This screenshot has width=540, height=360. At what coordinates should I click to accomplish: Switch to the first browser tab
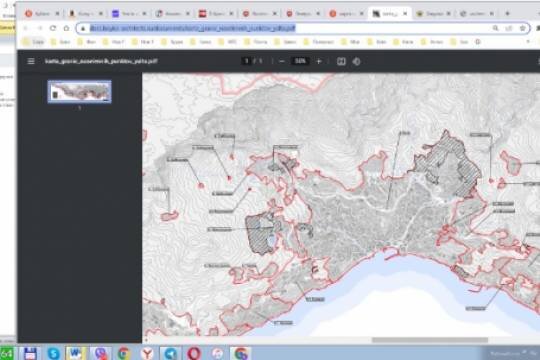pos(42,13)
